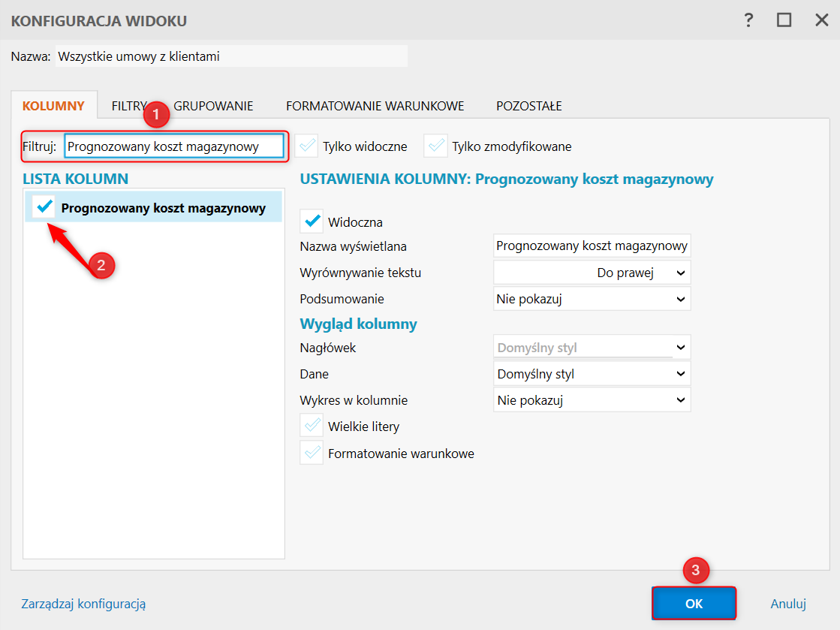Uncheck Prognozowany koszt magazynowy in column list
This screenshot has height=630, width=840.
click(x=44, y=207)
